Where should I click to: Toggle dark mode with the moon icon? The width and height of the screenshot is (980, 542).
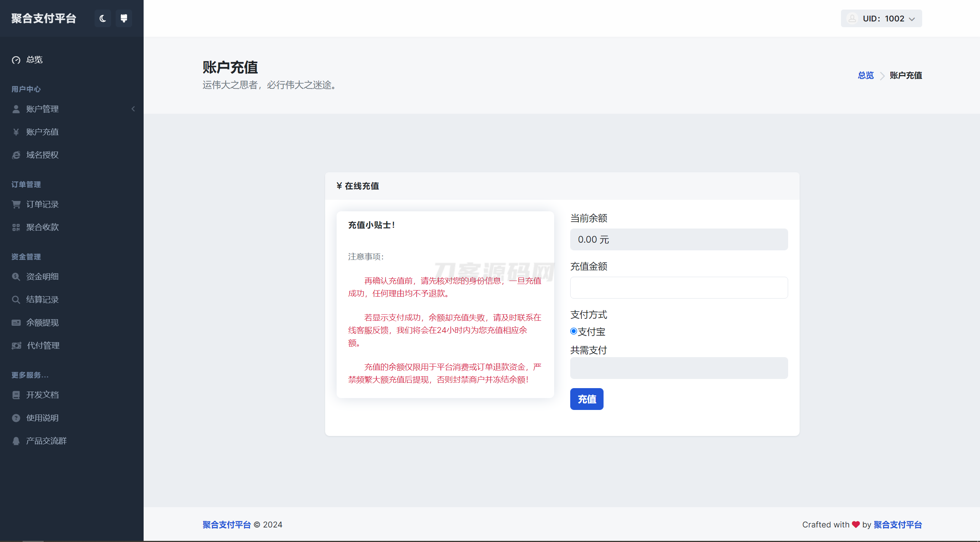[102, 18]
